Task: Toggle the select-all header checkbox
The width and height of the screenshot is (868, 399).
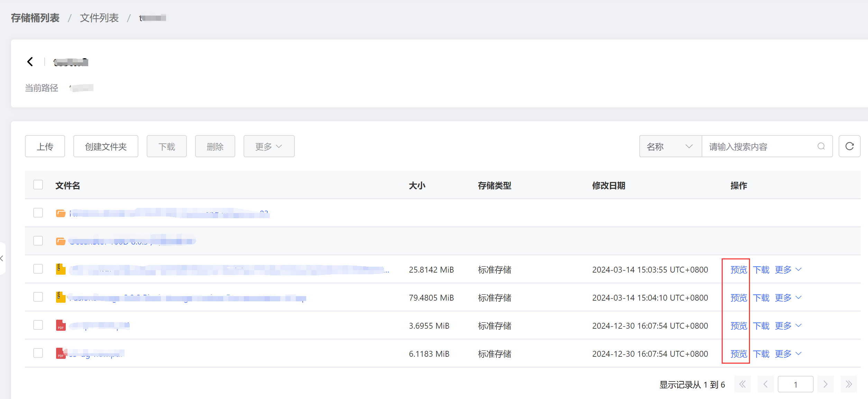Action: pyautogui.click(x=38, y=185)
